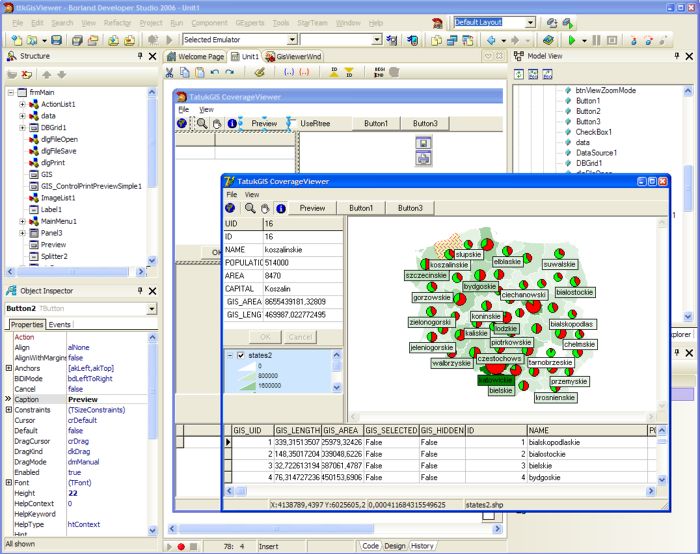The image size is (700, 554).
Task: Expand the DBGrid1 tree node
Action: (x=22, y=128)
